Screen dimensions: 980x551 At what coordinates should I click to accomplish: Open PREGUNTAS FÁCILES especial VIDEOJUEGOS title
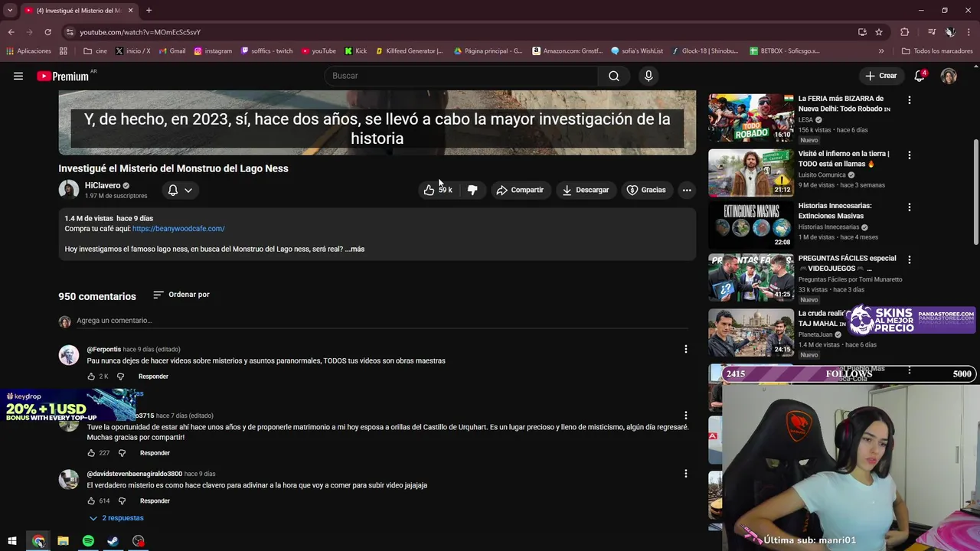(847, 263)
